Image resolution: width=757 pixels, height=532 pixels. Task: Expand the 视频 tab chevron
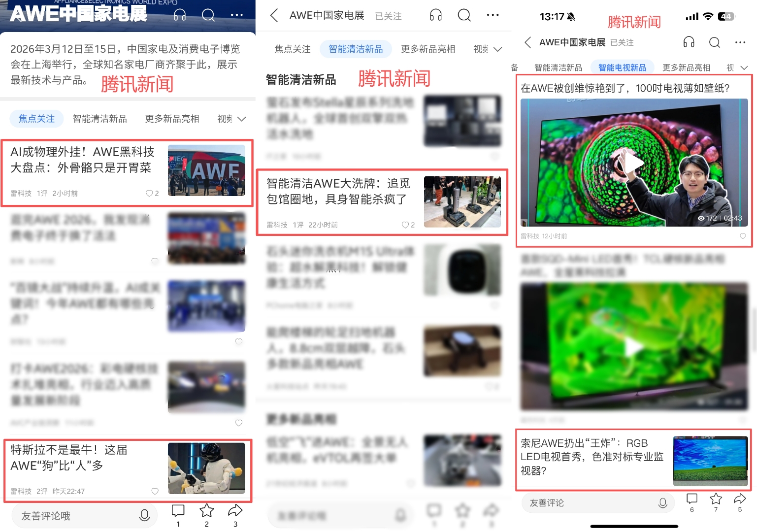pyautogui.click(x=497, y=49)
